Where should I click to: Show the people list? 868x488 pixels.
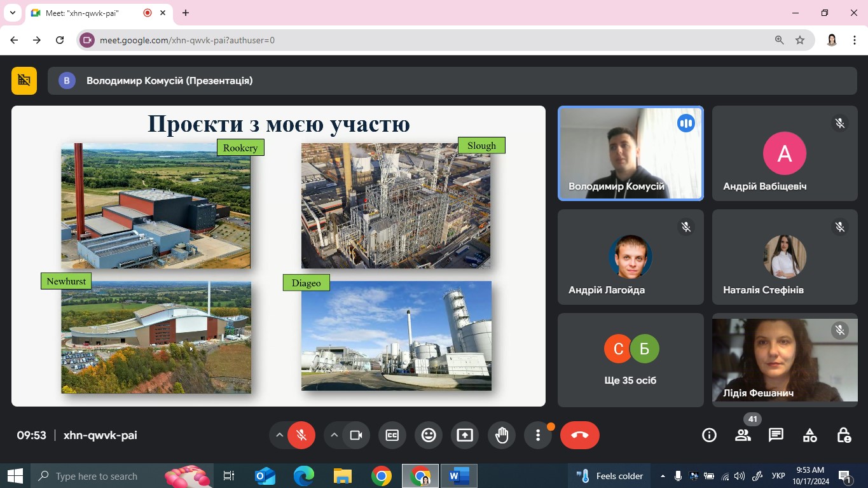[x=743, y=435]
